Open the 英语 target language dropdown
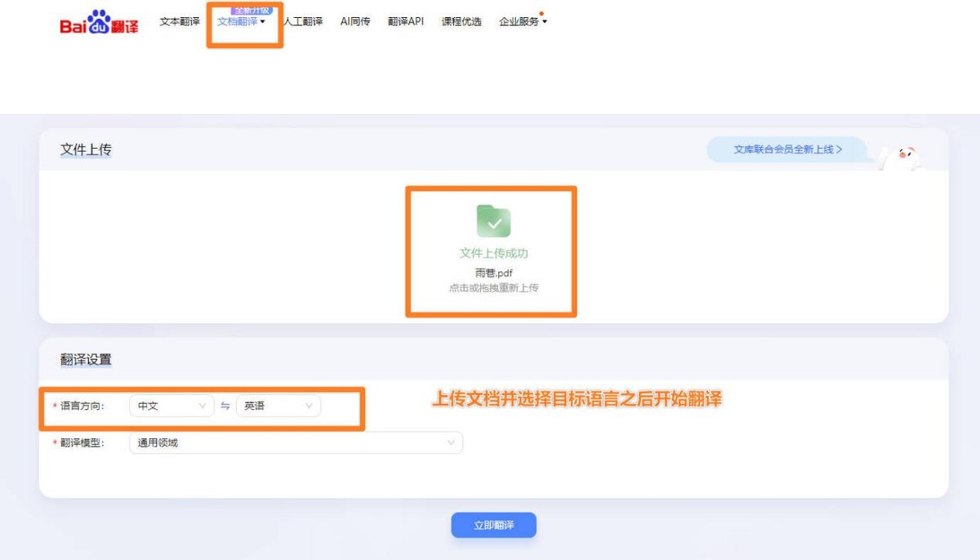The height and width of the screenshot is (560, 980). click(278, 406)
